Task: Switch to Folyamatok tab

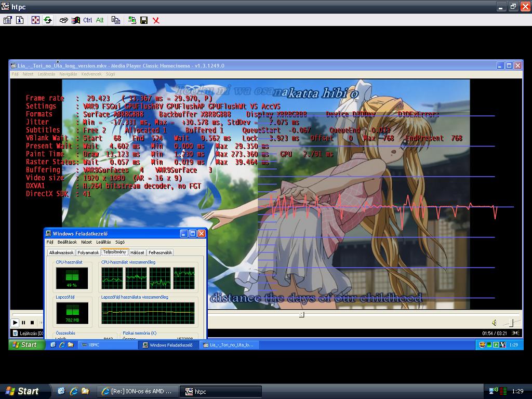Action: pos(88,252)
